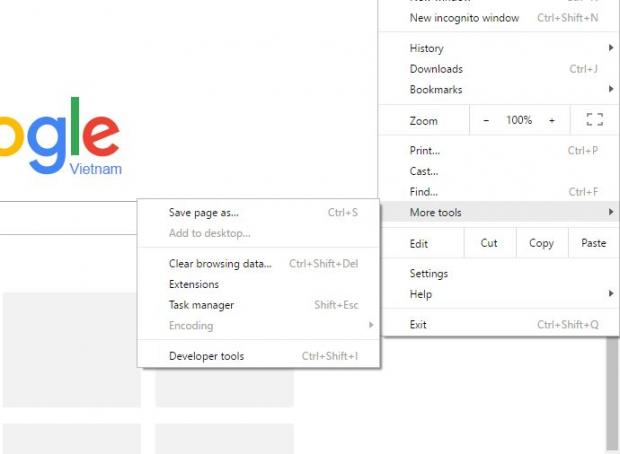This screenshot has width=620, height=454.
Task: Open Clear browsing data... option
Action: pos(220,264)
